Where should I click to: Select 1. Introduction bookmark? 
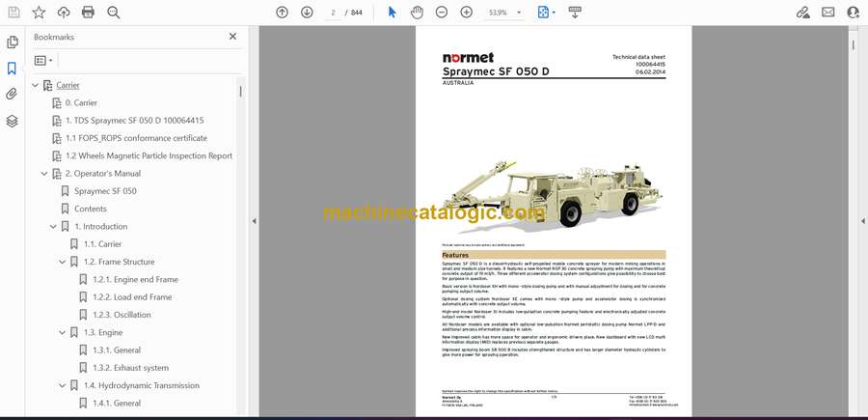[x=100, y=227]
